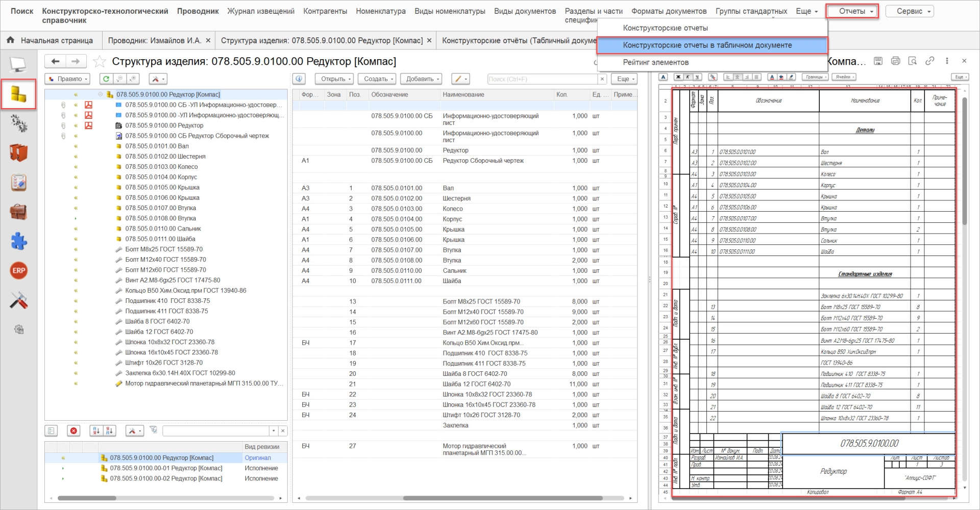The image size is (980, 510).
Task: Open the briefcase section in sidebar
Action: point(18,212)
